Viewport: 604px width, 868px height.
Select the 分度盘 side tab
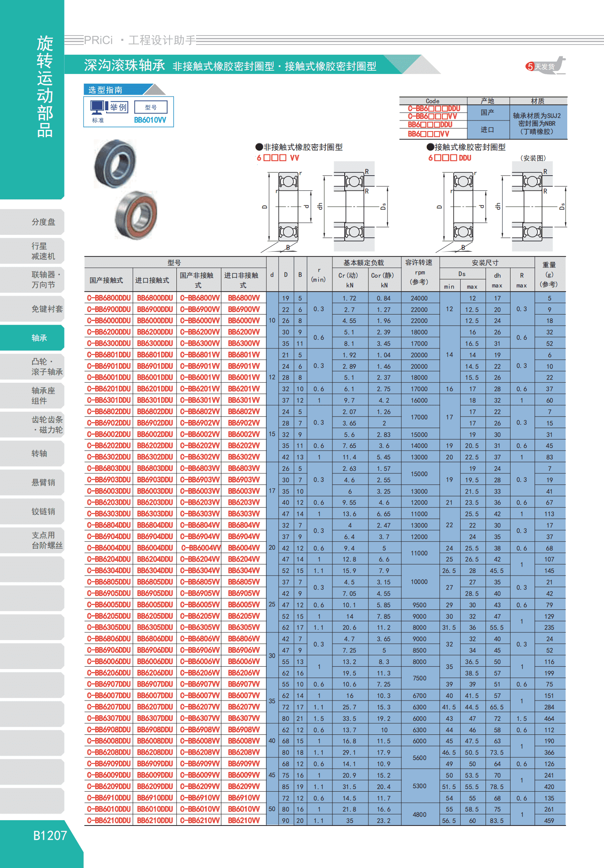(32, 222)
